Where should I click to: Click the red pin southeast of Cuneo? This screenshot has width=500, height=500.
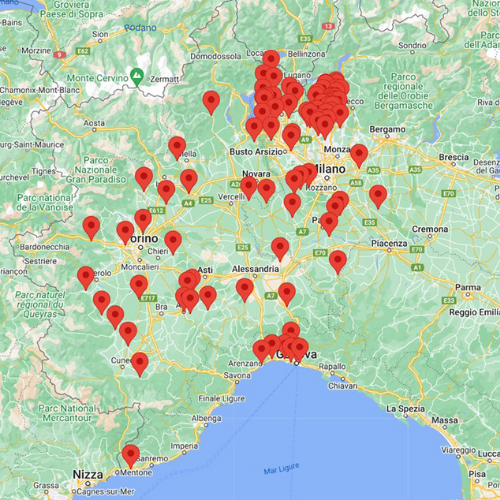coord(140,364)
